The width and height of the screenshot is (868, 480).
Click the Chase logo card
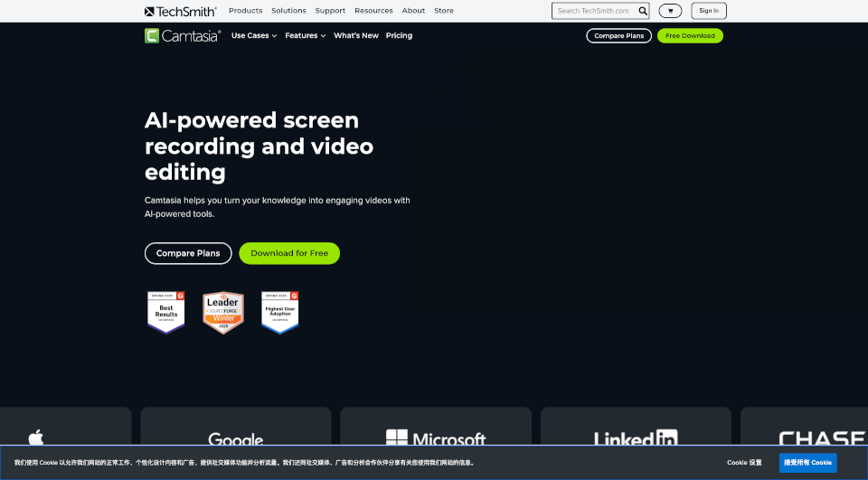coord(805,427)
